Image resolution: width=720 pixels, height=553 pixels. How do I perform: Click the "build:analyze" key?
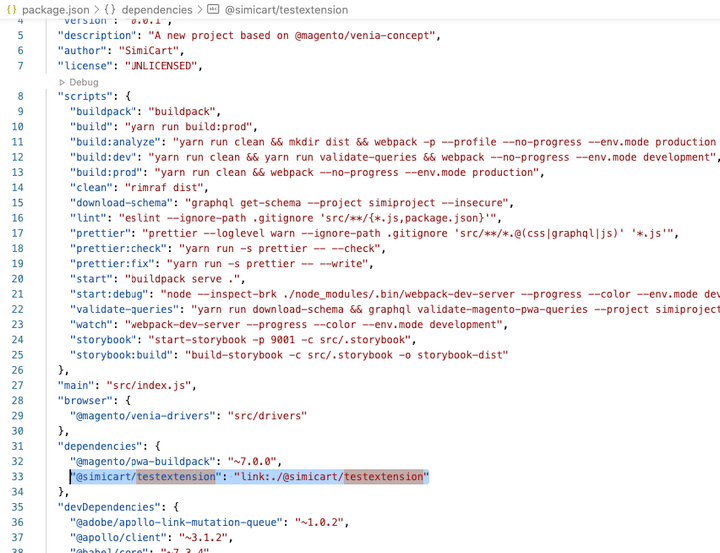115,141
